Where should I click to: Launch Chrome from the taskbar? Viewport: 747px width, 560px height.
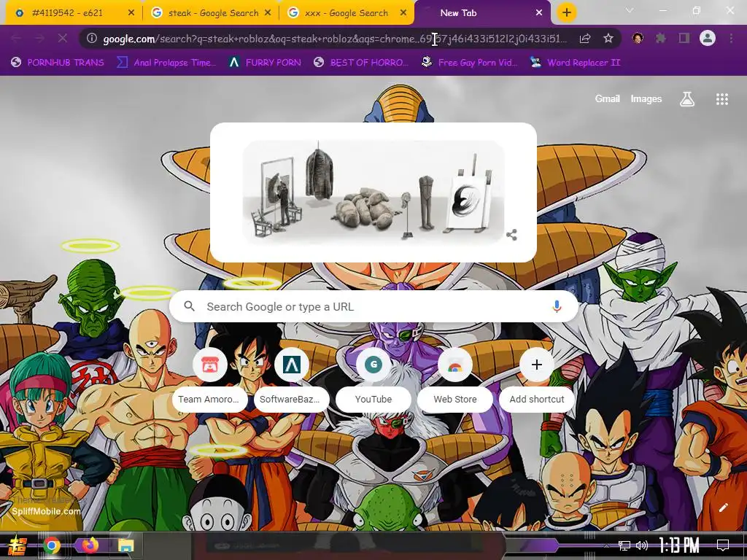[x=52, y=545]
